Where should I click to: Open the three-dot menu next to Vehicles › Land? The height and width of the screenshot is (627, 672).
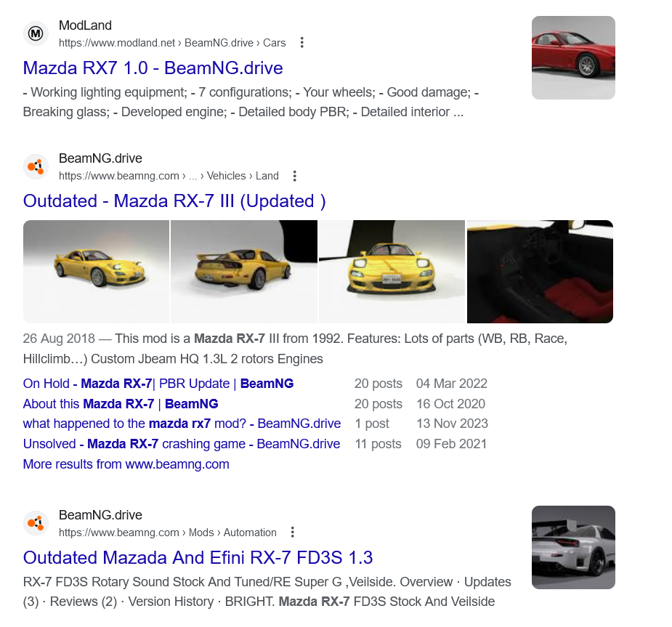(295, 176)
